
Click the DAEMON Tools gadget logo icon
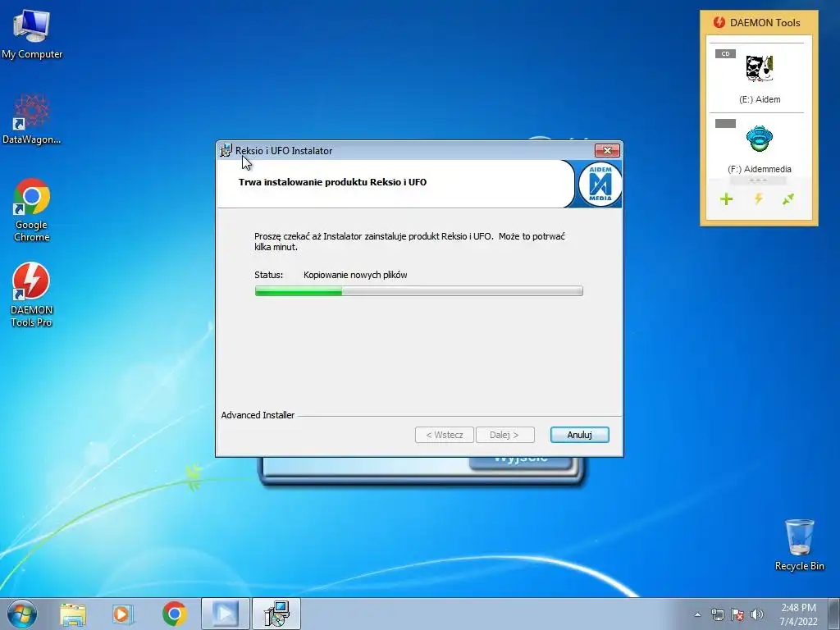coord(719,22)
